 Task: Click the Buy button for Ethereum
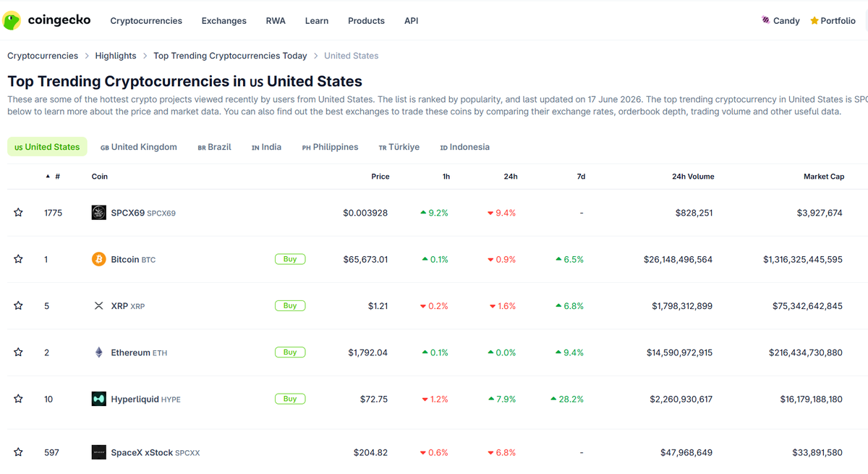click(290, 352)
